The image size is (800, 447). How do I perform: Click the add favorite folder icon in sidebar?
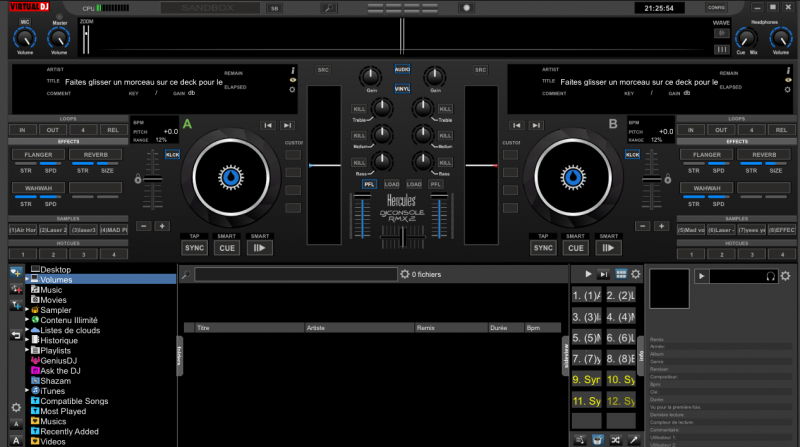point(16,273)
